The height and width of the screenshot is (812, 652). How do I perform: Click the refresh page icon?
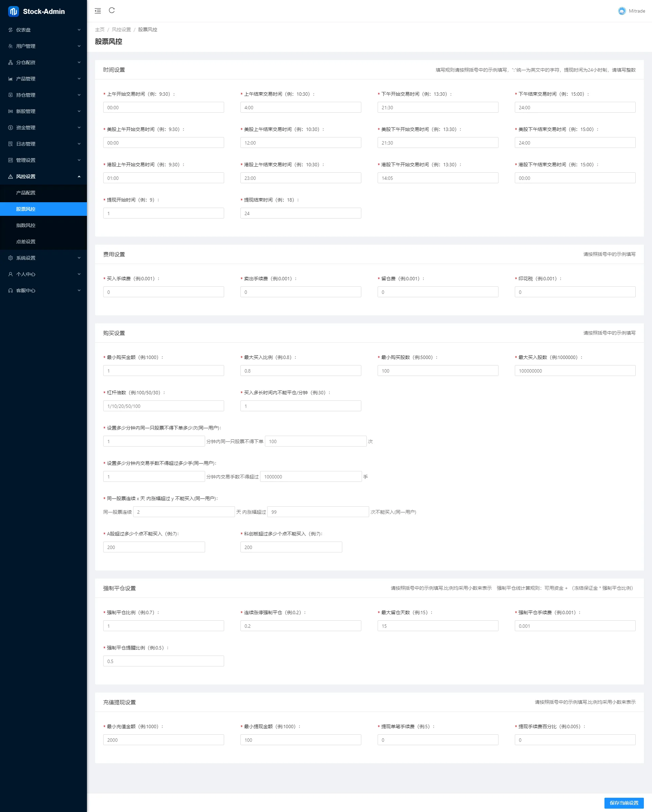(112, 11)
